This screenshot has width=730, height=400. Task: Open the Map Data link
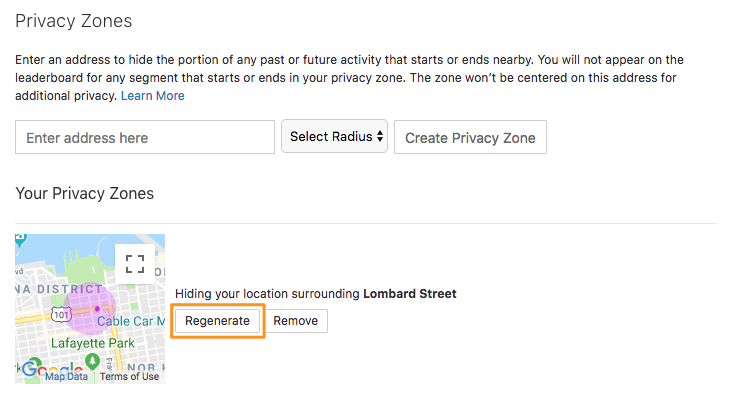click(x=66, y=376)
